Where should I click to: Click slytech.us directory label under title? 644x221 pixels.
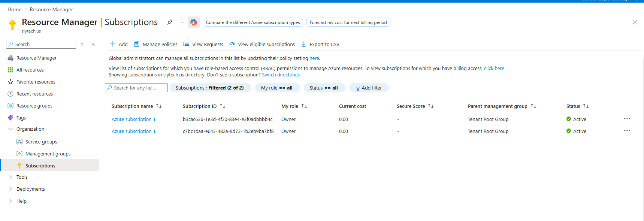pos(31,31)
